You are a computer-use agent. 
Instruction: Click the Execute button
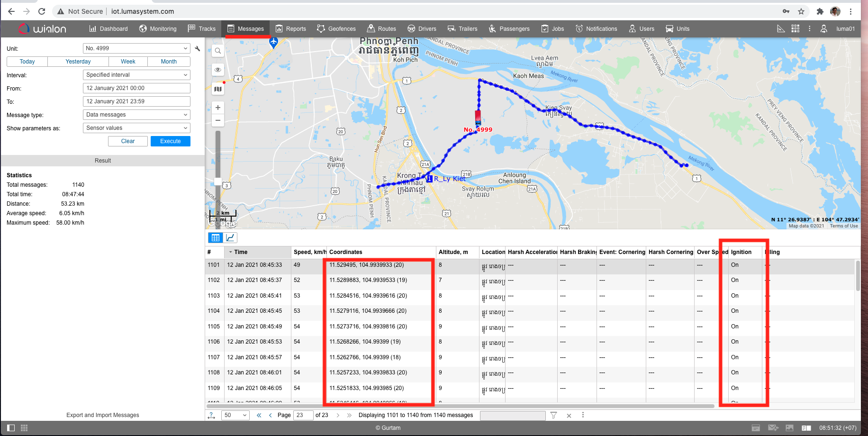coord(171,141)
